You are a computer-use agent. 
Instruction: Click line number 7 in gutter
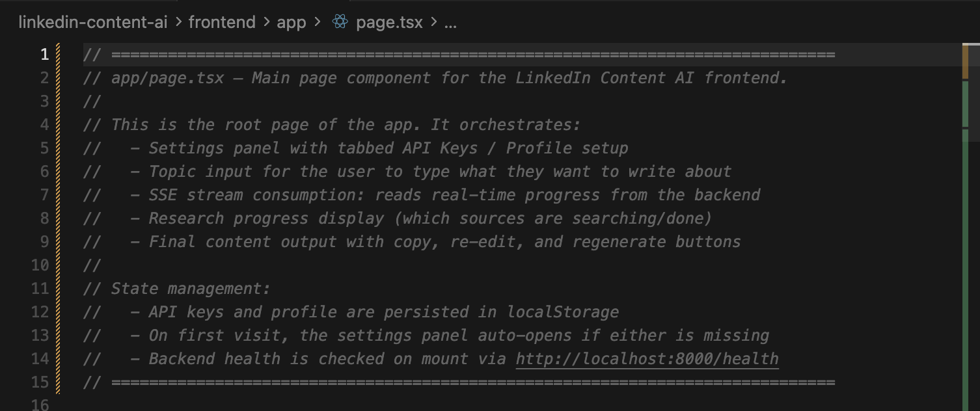tap(44, 195)
